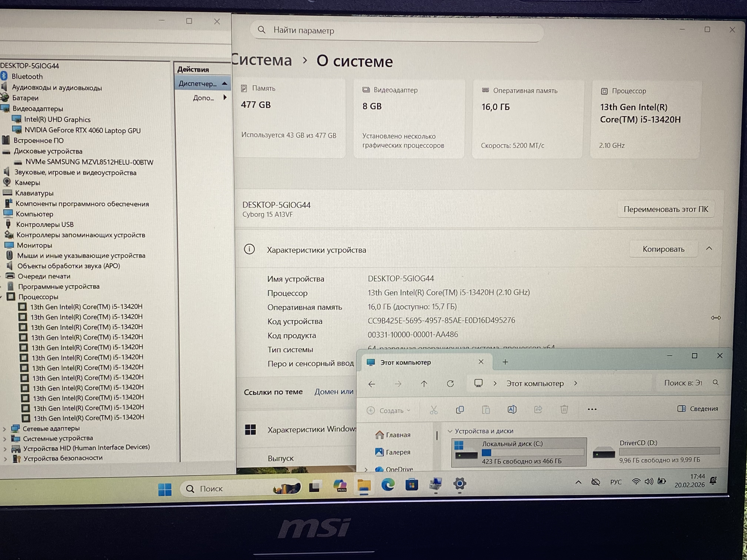Click the Найти параметр search field

tap(399, 31)
